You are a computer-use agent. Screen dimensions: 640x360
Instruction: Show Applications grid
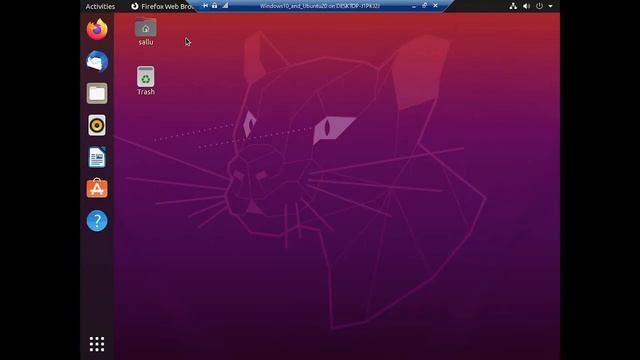(x=97, y=344)
